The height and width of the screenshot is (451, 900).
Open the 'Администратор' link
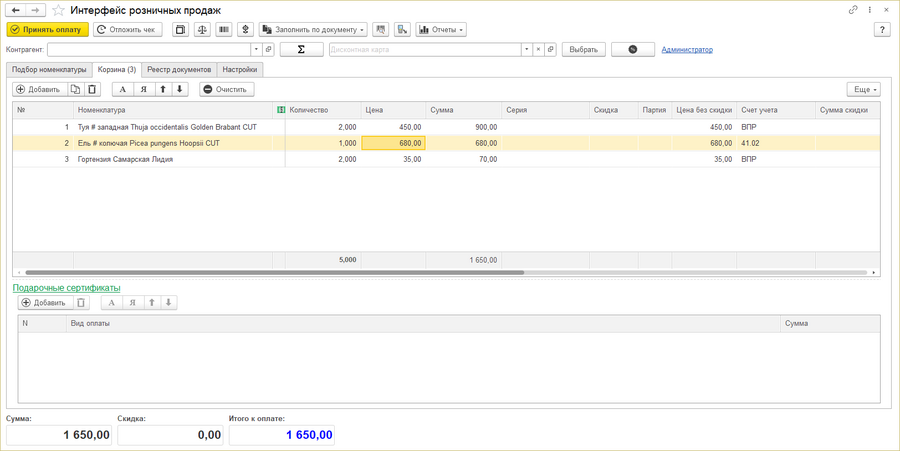[x=687, y=49]
